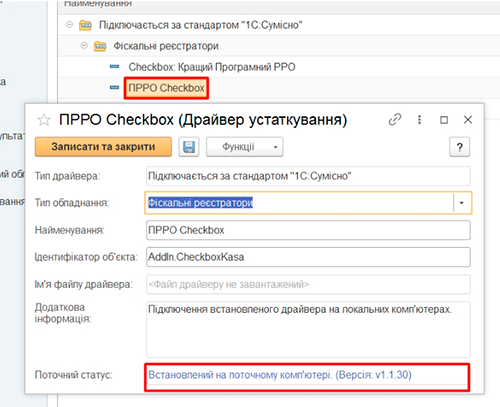Save driver using floppy disk icon
The width and height of the screenshot is (500, 407).
tap(189, 147)
